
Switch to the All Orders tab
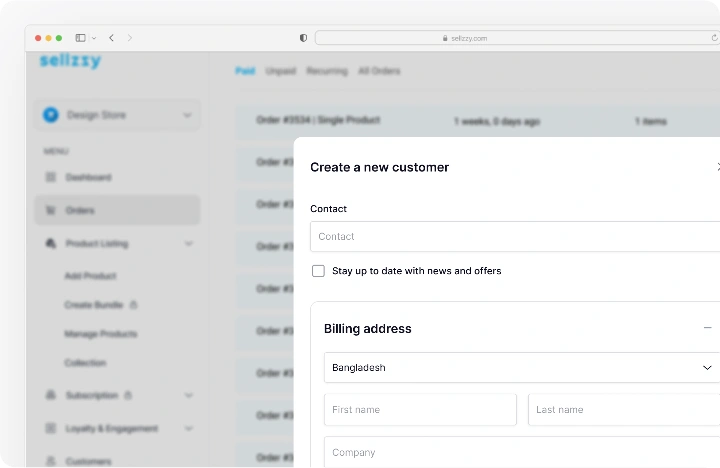pos(379,71)
